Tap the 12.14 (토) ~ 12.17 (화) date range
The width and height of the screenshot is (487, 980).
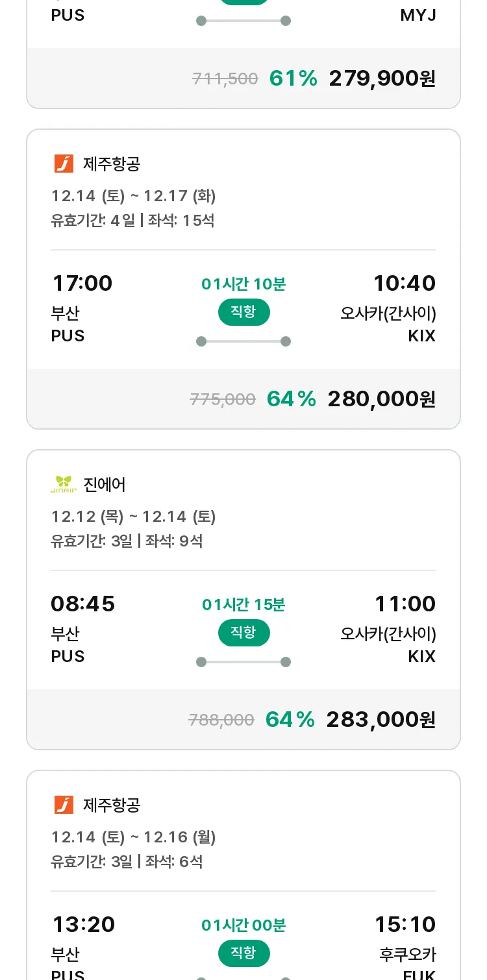[x=134, y=196]
